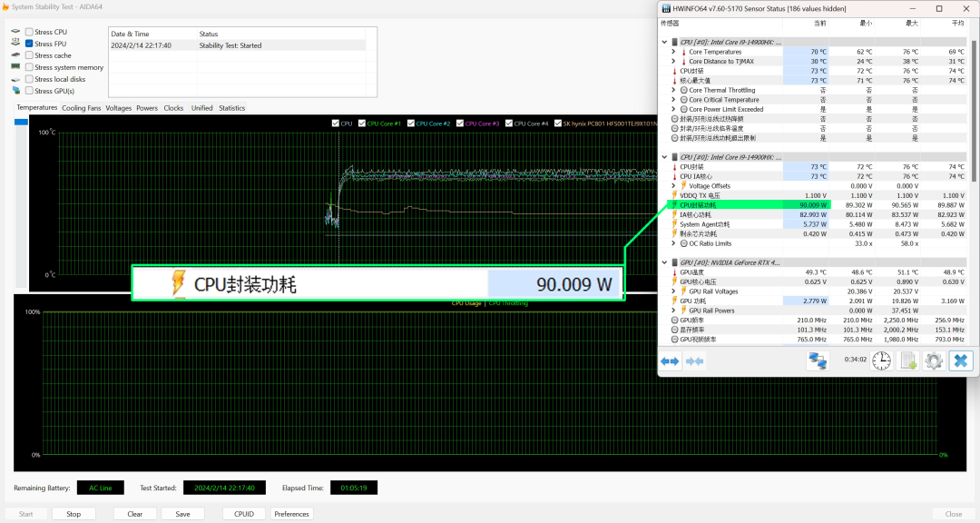Collapse the NVIDIA GeForce RTX GPU section
Image resolution: width=980 pixels, height=523 pixels.
[664, 262]
